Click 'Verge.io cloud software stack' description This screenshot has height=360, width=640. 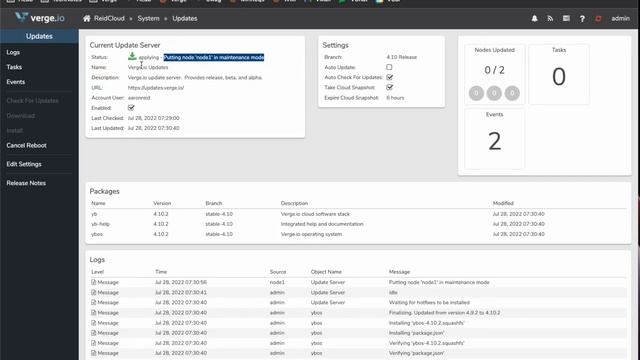pyautogui.click(x=315, y=214)
